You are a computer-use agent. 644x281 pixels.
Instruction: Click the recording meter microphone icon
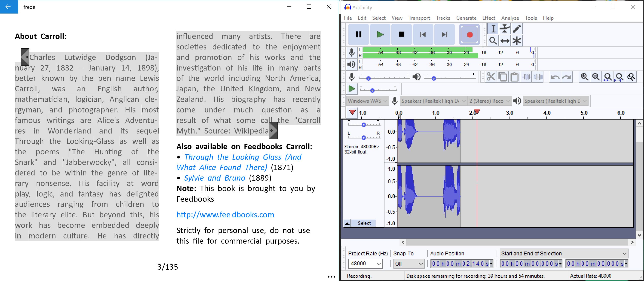coord(352,52)
